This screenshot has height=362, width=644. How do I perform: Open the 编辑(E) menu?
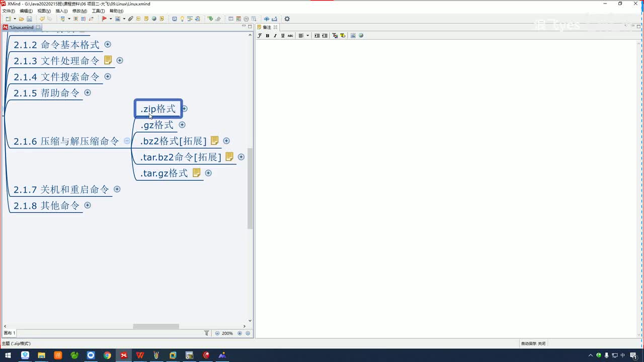tap(26, 11)
